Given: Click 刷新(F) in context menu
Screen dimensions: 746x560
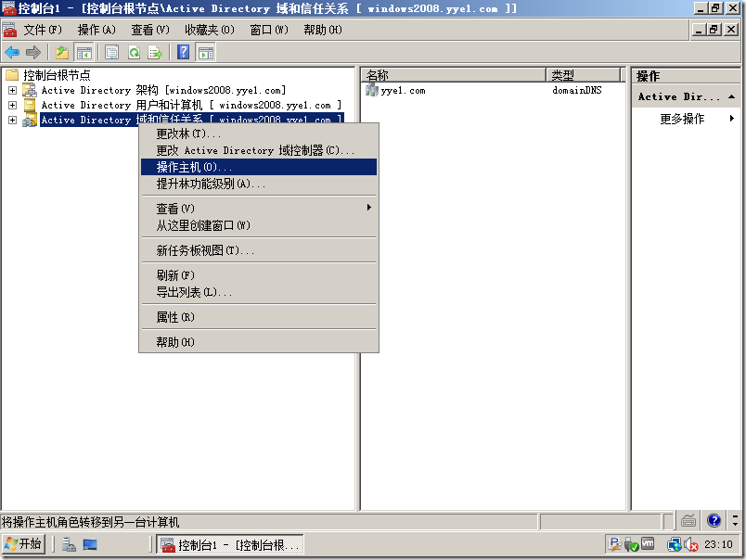Looking at the screenshot, I should click(259, 275).
